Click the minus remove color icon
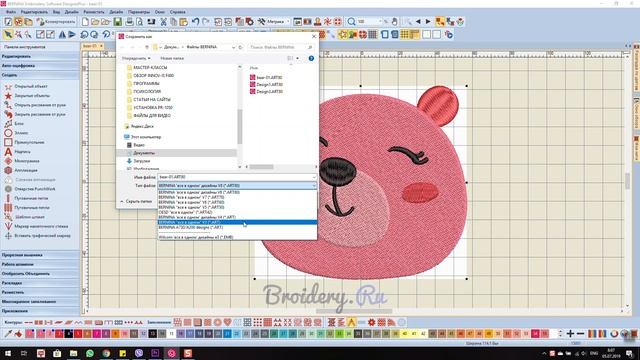640x360 pixels. [x=580, y=334]
